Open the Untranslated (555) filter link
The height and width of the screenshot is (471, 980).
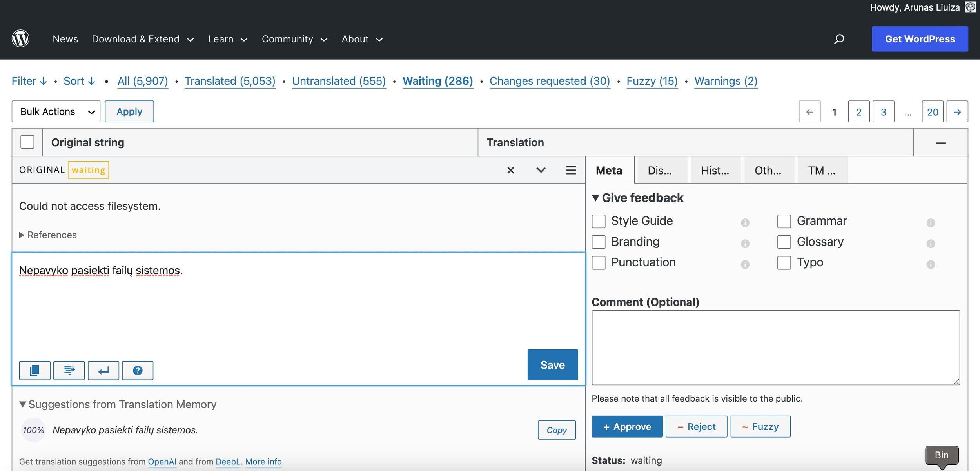pyautogui.click(x=339, y=81)
